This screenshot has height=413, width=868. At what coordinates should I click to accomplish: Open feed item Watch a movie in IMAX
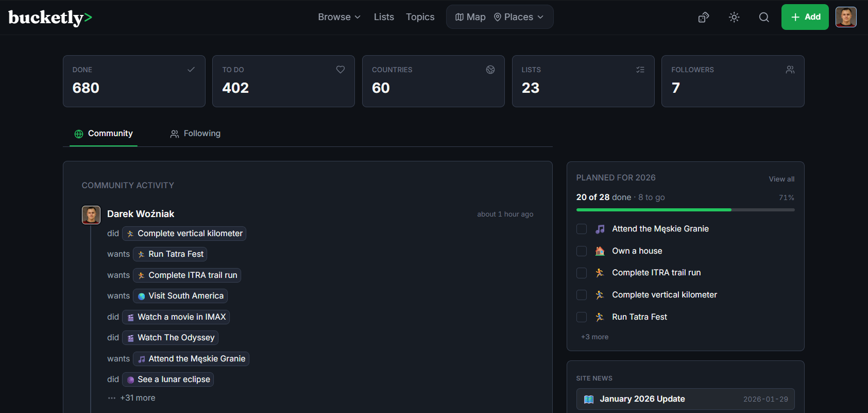(x=176, y=317)
